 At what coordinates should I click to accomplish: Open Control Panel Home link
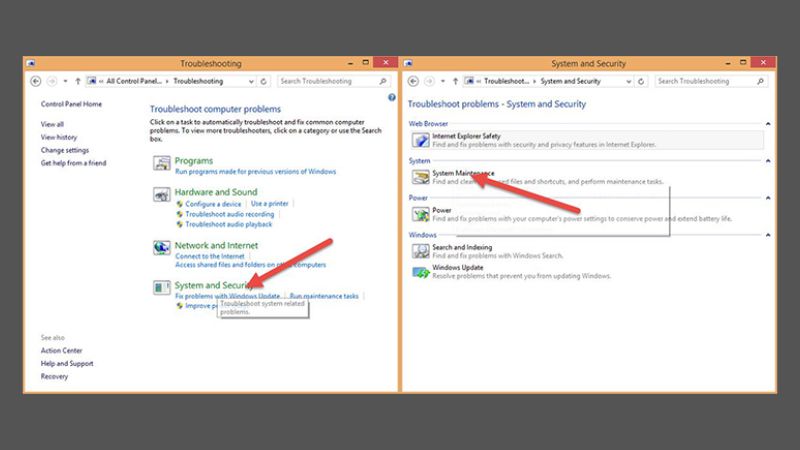[x=71, y=104]
